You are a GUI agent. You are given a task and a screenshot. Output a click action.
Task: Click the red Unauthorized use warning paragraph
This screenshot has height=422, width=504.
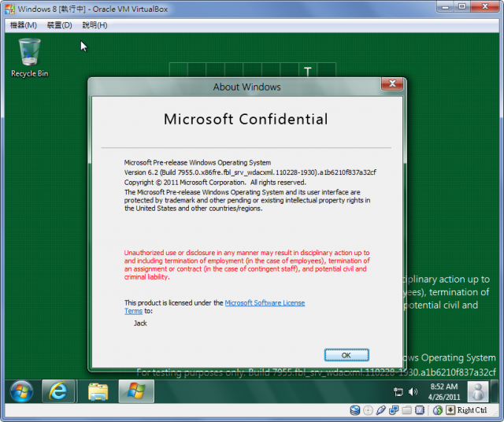(x=246, y=265)
